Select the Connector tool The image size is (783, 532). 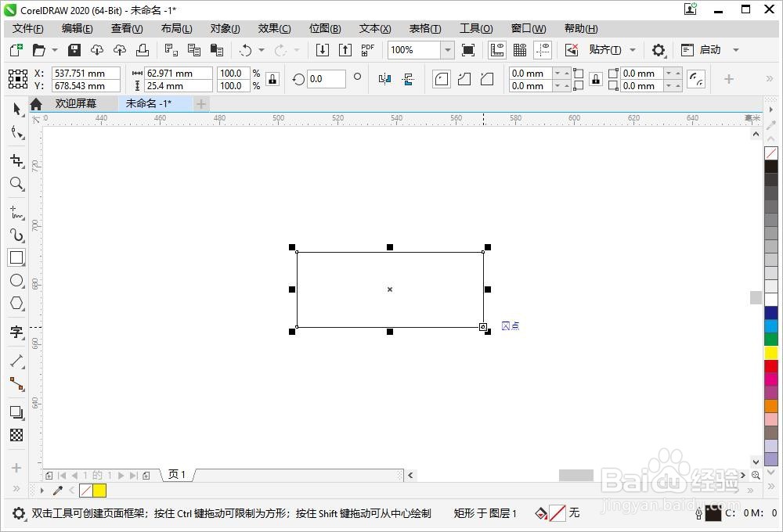tap(17, 384)
